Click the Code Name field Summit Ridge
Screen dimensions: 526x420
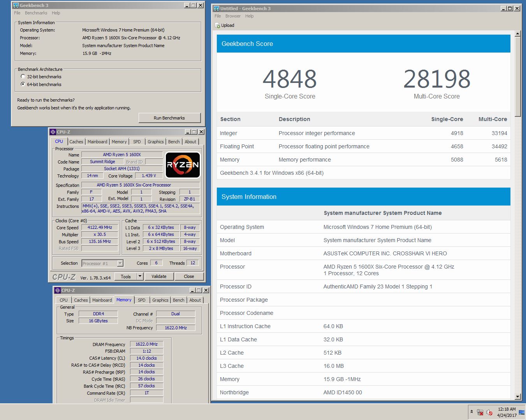tap(102, 162)
